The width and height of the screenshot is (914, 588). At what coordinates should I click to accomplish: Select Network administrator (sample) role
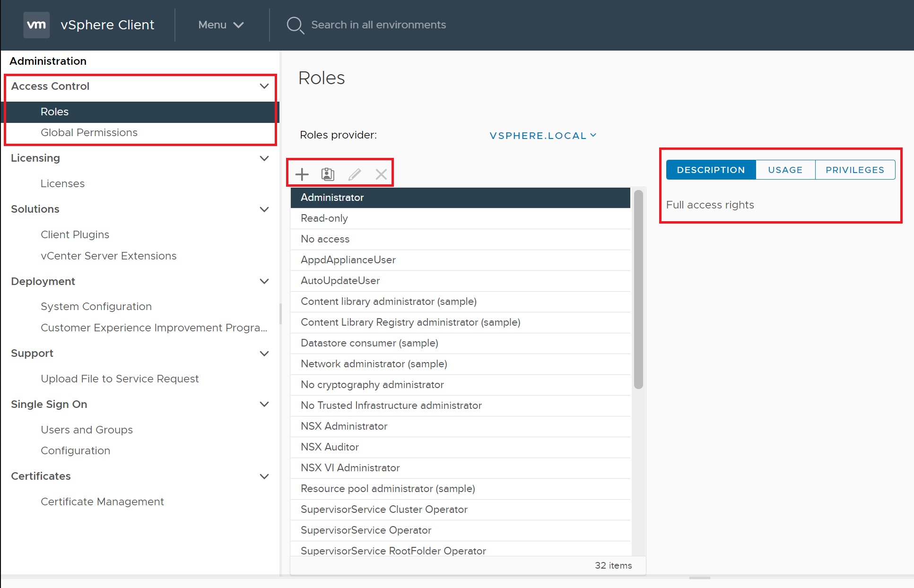coord(461,364)
